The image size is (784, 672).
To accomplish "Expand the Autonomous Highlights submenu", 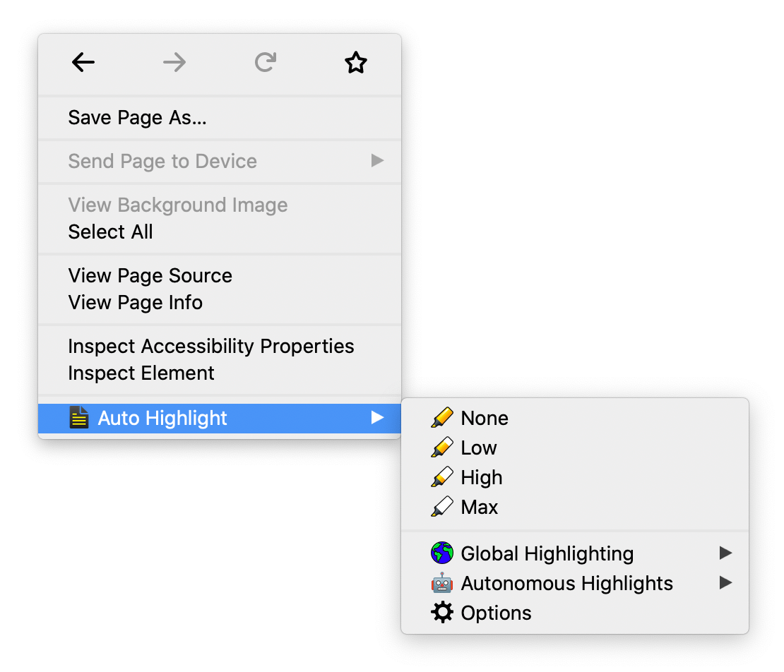I will [x=566, y=583].
